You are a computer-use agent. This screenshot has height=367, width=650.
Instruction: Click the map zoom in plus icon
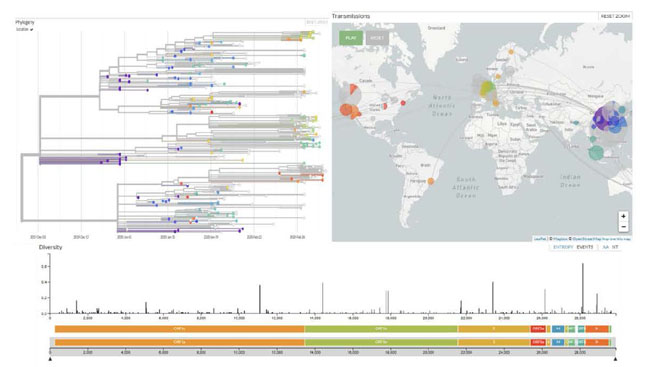[623, 216]
